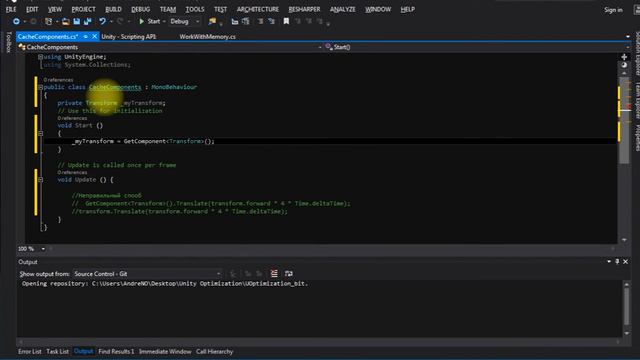This screenshot has width=640, height=360.
Task: Click the CacheComponents class name in code
Action: (x=115, y=87)
